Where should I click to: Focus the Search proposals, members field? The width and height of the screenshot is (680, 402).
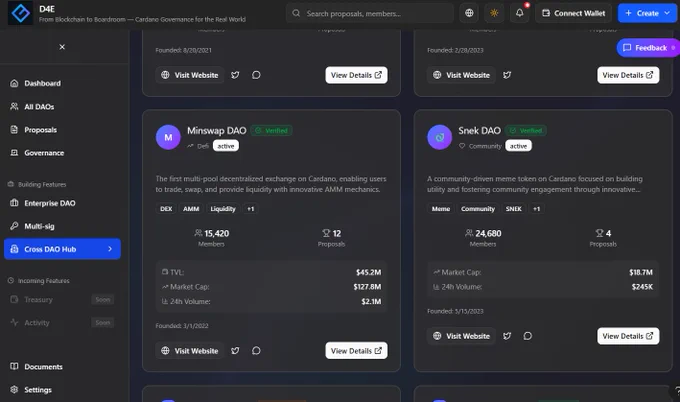(370, 13)
